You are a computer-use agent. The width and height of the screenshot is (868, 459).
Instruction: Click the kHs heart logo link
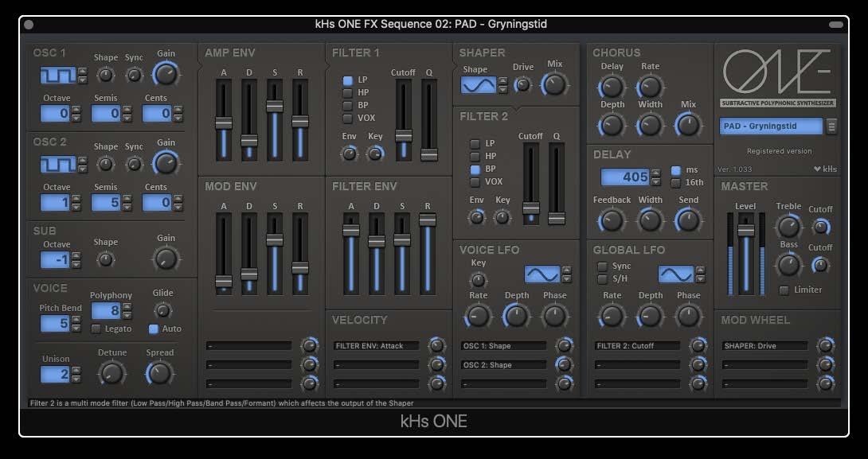[825, 169]
